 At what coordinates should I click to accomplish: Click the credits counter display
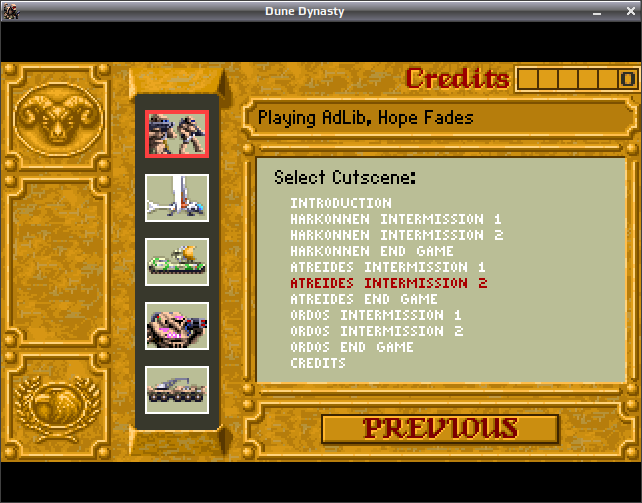(x=577, y=79)
